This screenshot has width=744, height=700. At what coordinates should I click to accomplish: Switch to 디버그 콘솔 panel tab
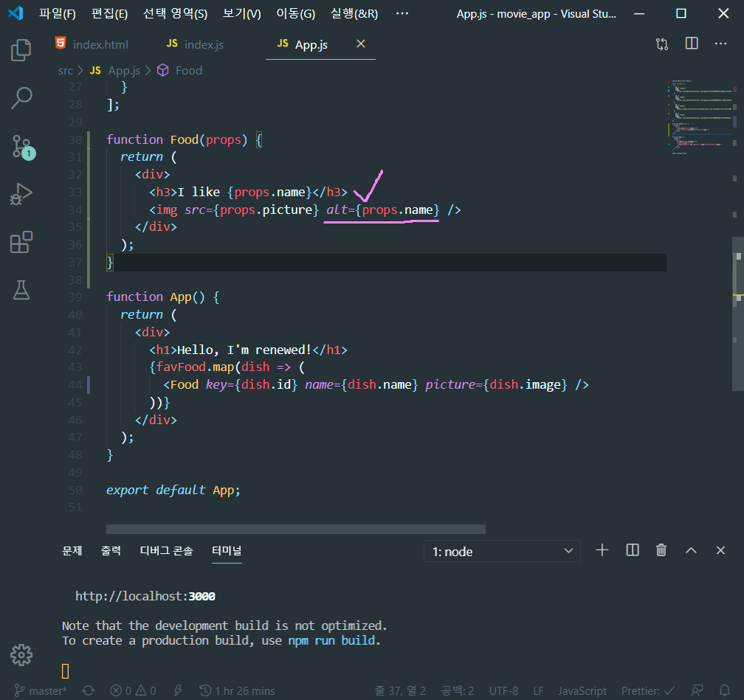[x=166, y=550]
